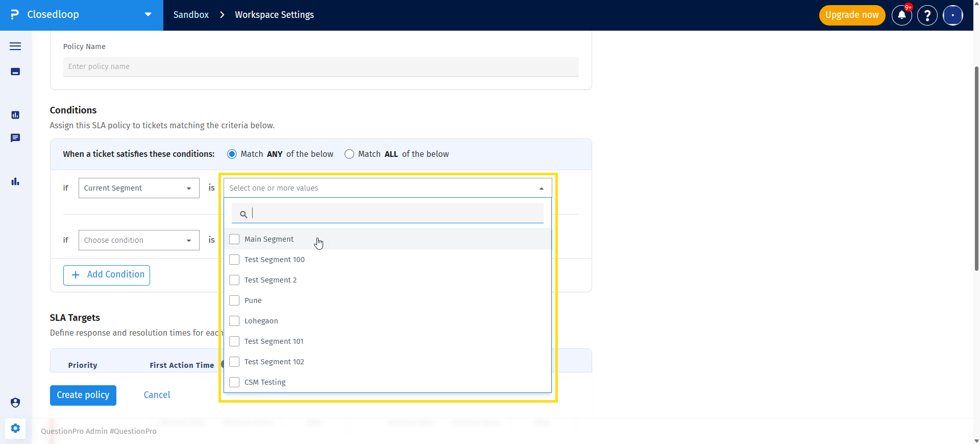
Task: Select the Match ALL radio button
Action: pos(349,154)
